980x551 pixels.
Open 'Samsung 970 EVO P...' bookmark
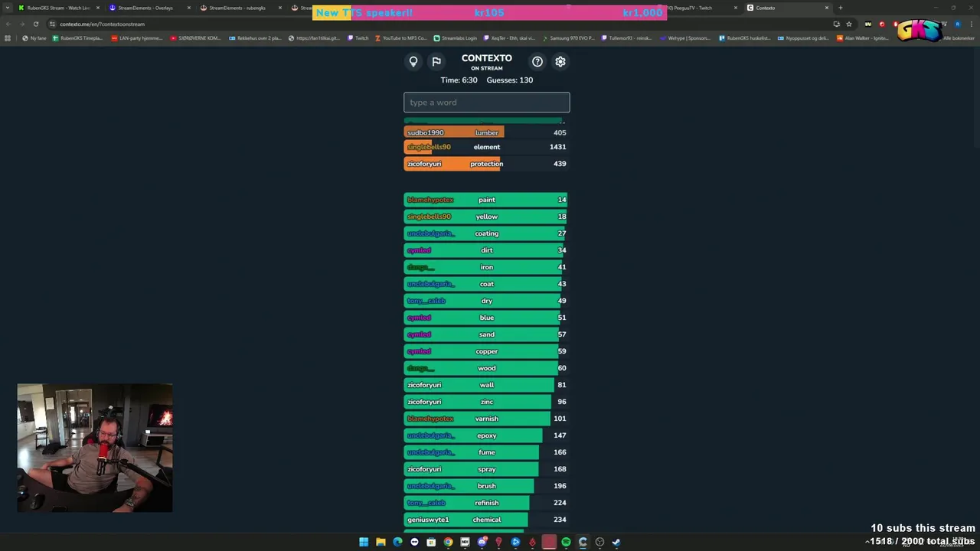point(570,38)
